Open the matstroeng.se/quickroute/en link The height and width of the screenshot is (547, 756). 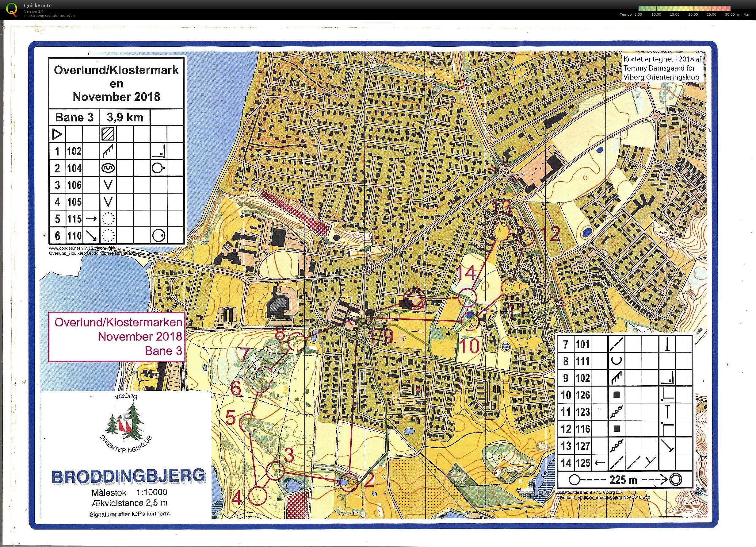pos(49,15)
